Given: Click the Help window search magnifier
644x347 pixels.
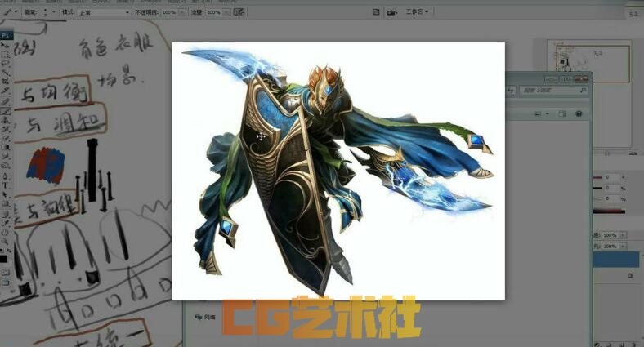Looking at the screenshot, I should (x=583, y=91).
